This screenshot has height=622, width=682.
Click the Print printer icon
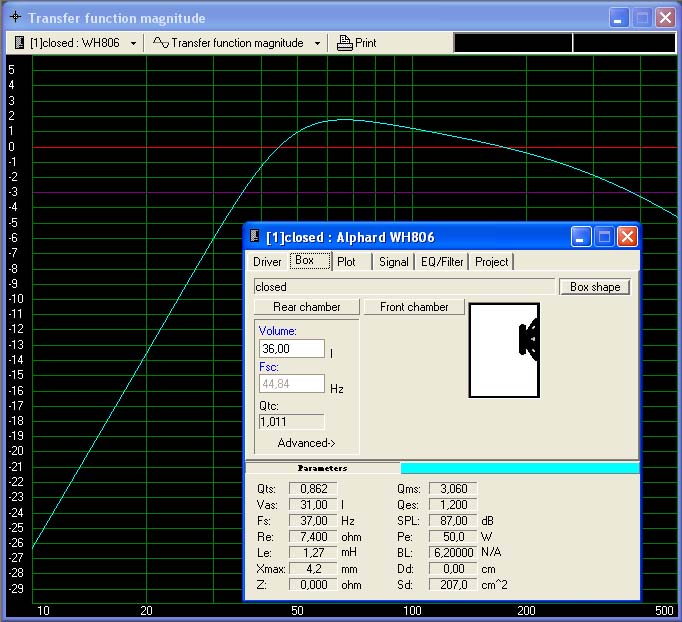pyautogui.click(x=345, y=43)
